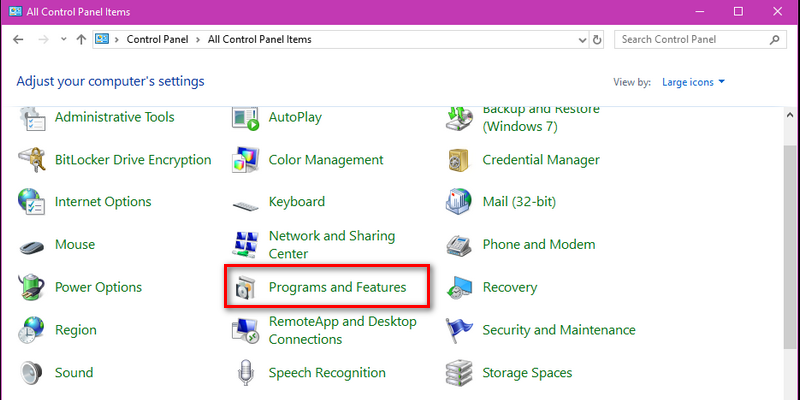Click the Keyboard icon
This screenshot has height=400, width=800.
pos(246,205)
